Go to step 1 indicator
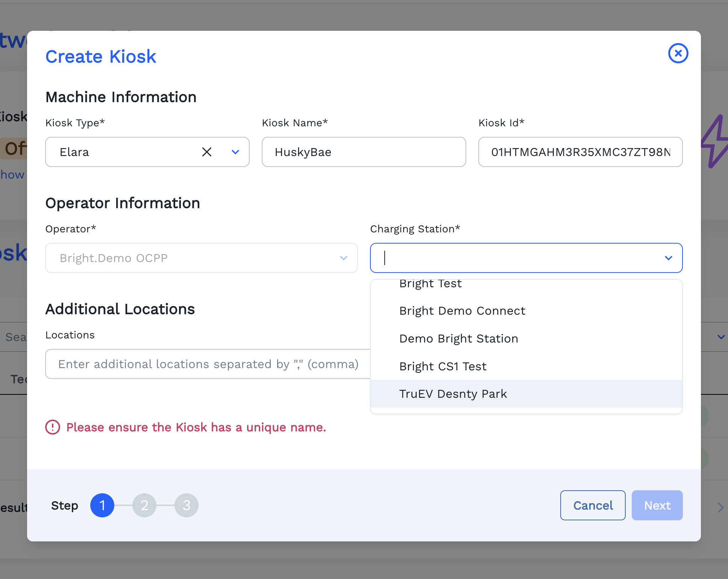This screenshot has width=728, height=579. click(x=102, y=505)
